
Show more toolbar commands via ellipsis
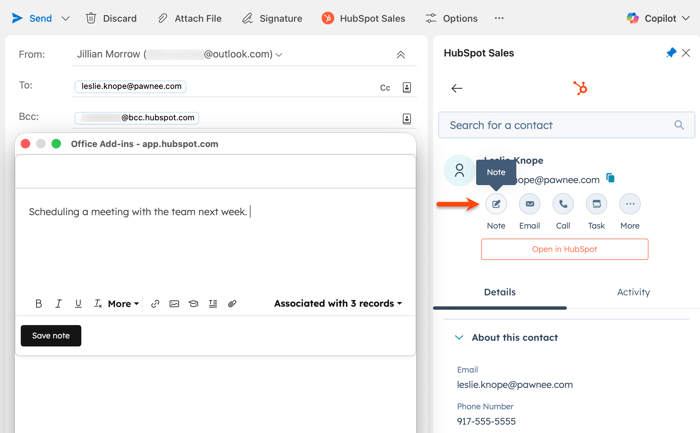(x=499, y=18)
